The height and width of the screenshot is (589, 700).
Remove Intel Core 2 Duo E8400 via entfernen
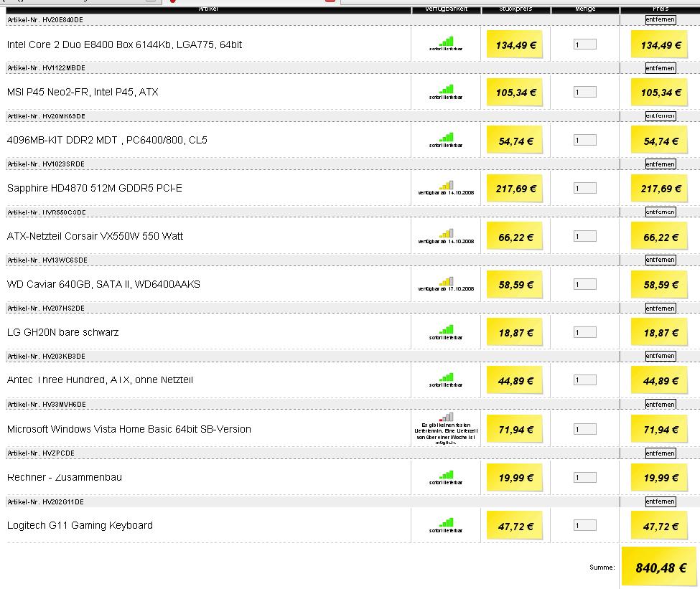(x=661, y=19)
